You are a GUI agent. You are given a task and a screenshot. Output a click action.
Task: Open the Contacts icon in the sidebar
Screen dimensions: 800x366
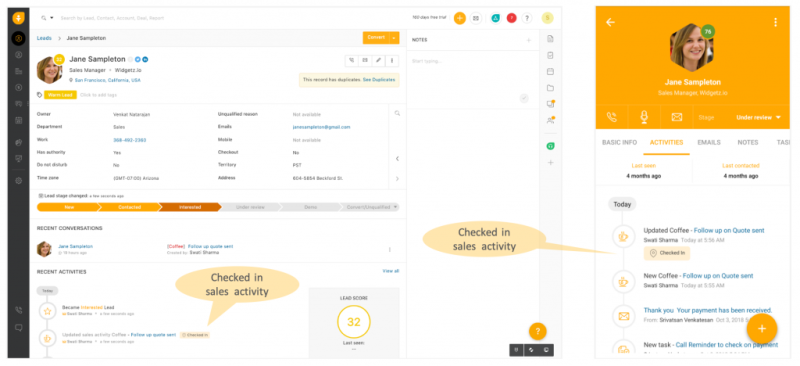pyautogui.click(x=18, y=55)
